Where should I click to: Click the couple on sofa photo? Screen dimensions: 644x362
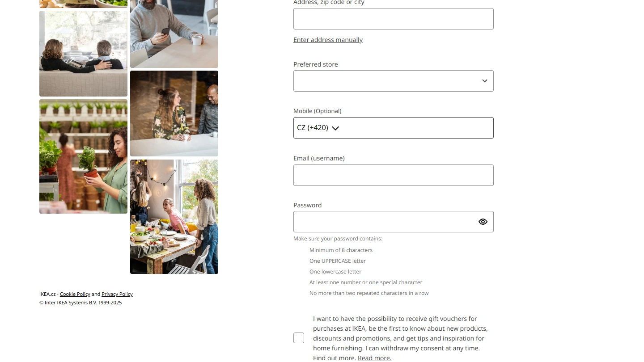(x=83, y=54)
